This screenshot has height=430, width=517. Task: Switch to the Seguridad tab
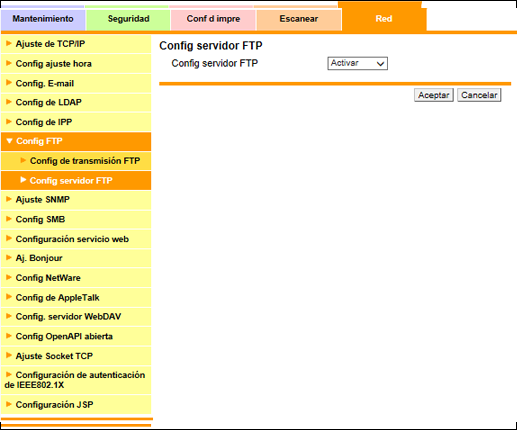pos(128,19)
